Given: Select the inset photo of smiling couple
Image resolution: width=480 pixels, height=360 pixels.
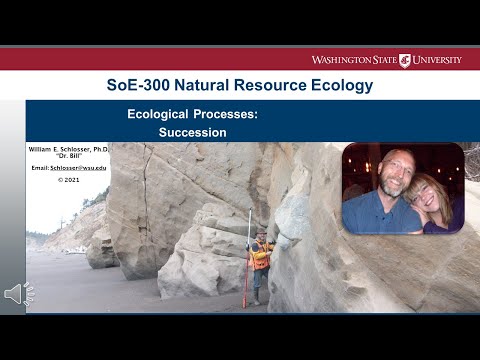Looking at the screenshot, I should click(x=403, y=188).
